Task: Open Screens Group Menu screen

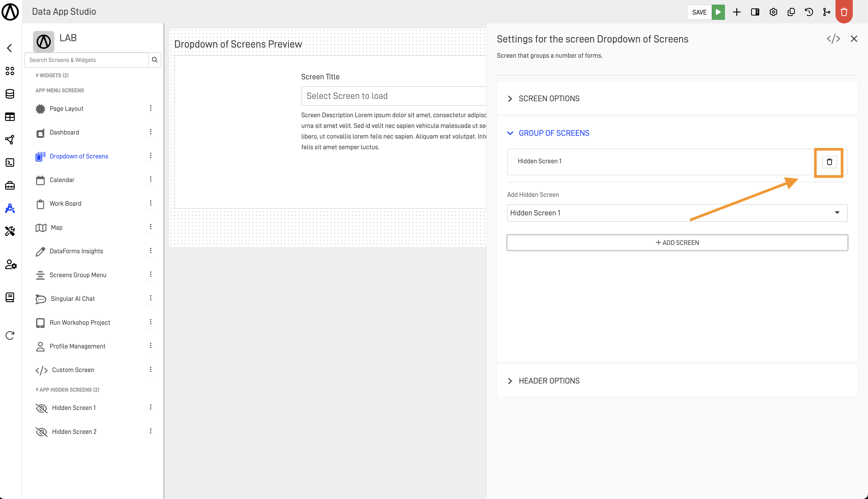Action: click(x=78, y=275)
